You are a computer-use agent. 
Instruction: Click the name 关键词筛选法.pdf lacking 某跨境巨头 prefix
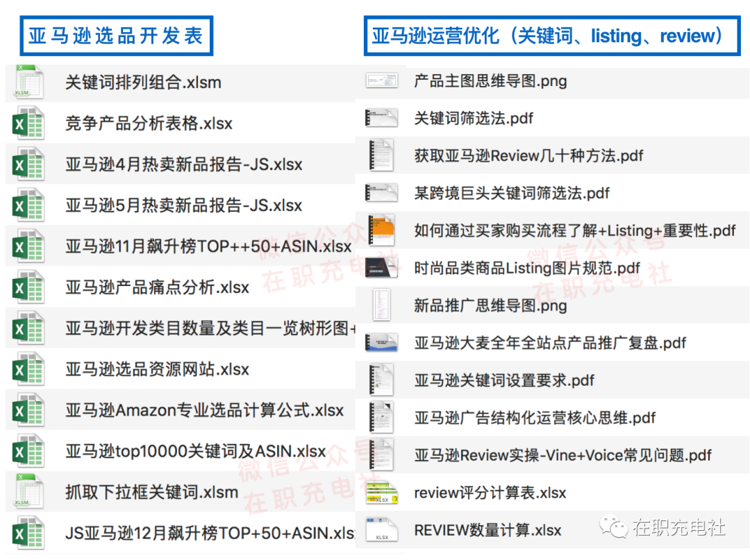[474, 119]
